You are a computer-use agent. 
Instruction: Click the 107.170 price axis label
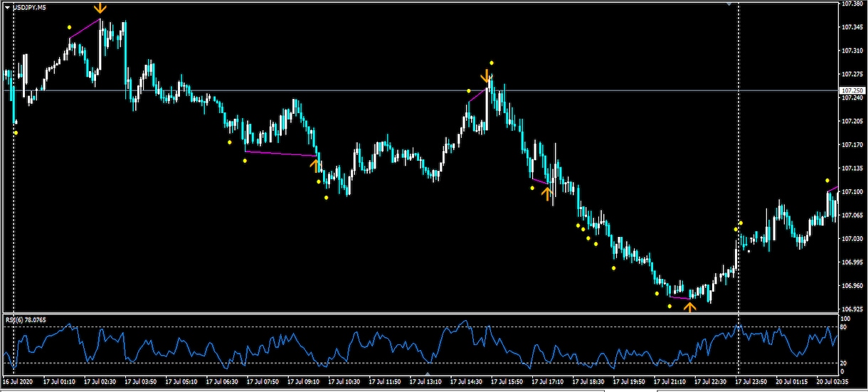(x=852, y=144)
